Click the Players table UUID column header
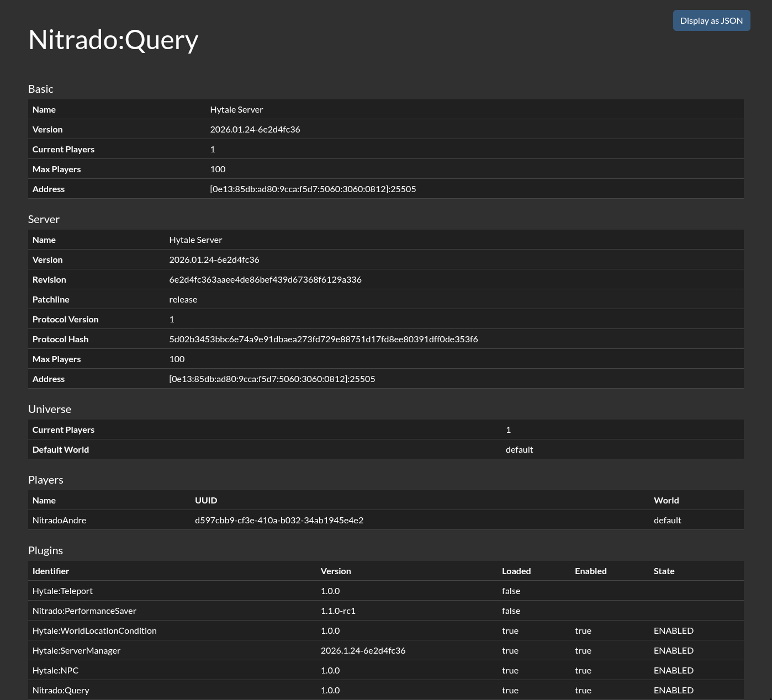 click(206, 500)
